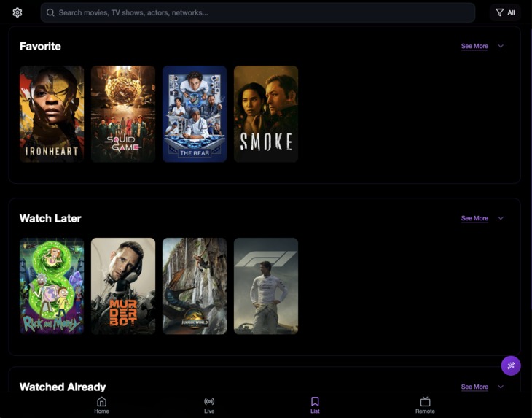Open the Ironheart poster
This screenshot has width=532, height=418.
52,114
